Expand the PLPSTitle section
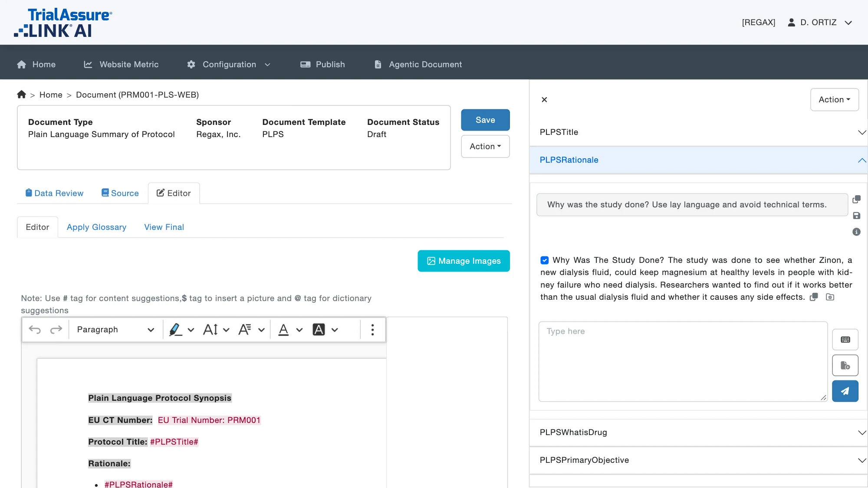The width and height of the screenshot is (868, 488). (698, 132)
